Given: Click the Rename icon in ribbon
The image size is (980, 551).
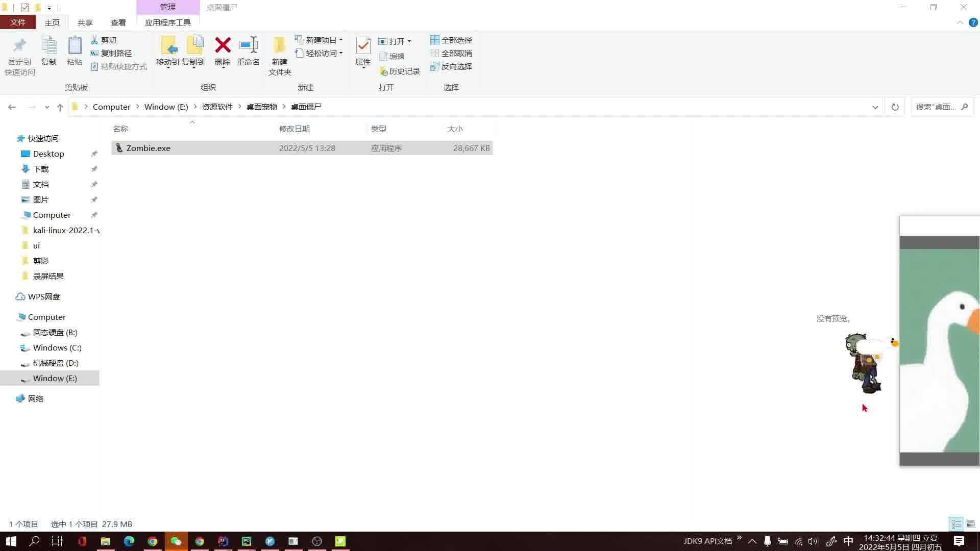Looking at the screenshot, I should 249,45.
